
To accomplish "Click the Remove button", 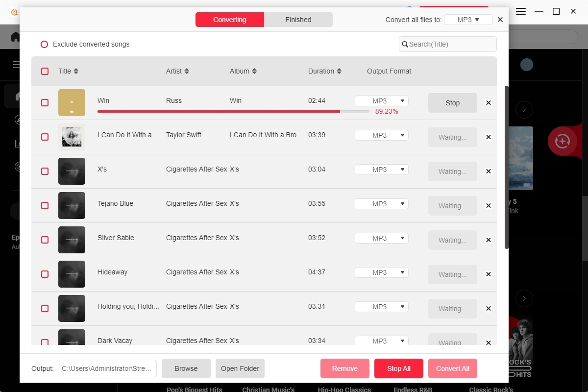I will click(345, 368).
